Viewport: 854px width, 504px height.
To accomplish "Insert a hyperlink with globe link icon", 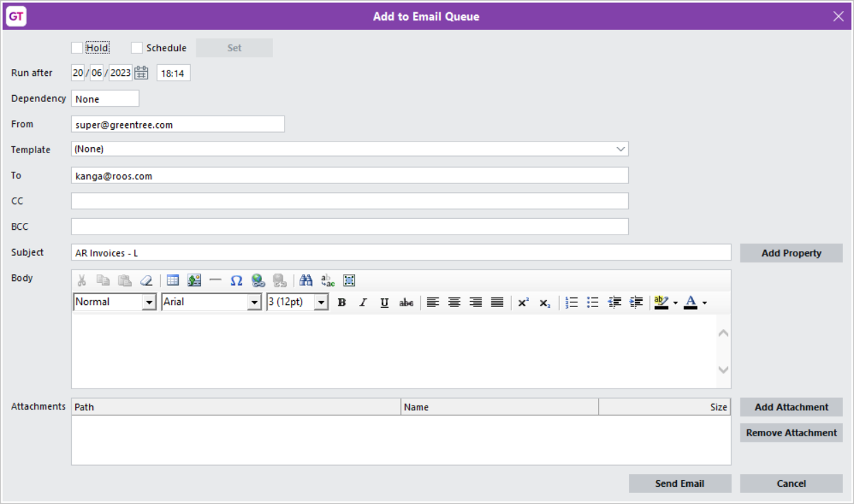I will [x=258, y=280].
